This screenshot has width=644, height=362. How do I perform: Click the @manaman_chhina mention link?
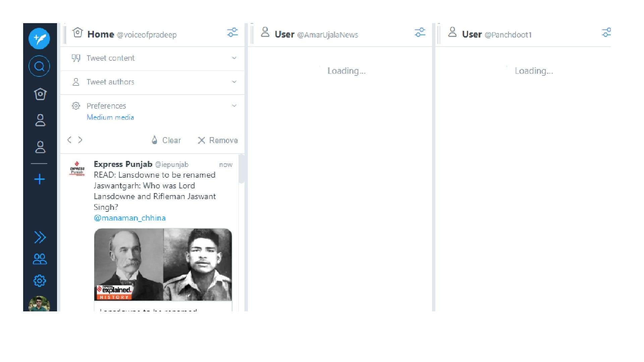point(130,218)
